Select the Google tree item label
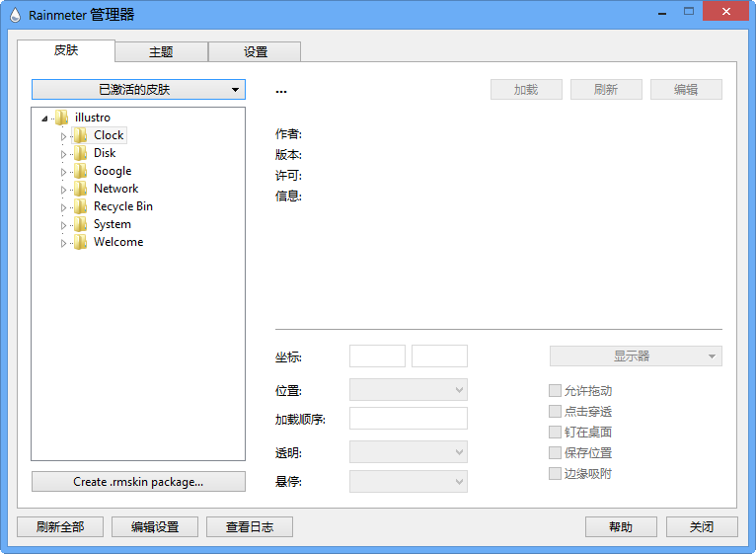The height and width of the screenshot is (554, 756). [x=113, y=171]
